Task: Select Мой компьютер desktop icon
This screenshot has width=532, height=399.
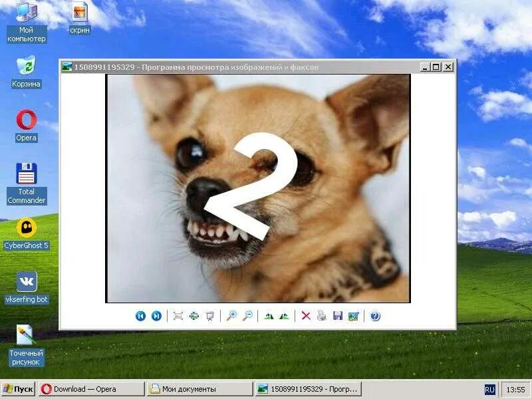Action: [27, 22]
